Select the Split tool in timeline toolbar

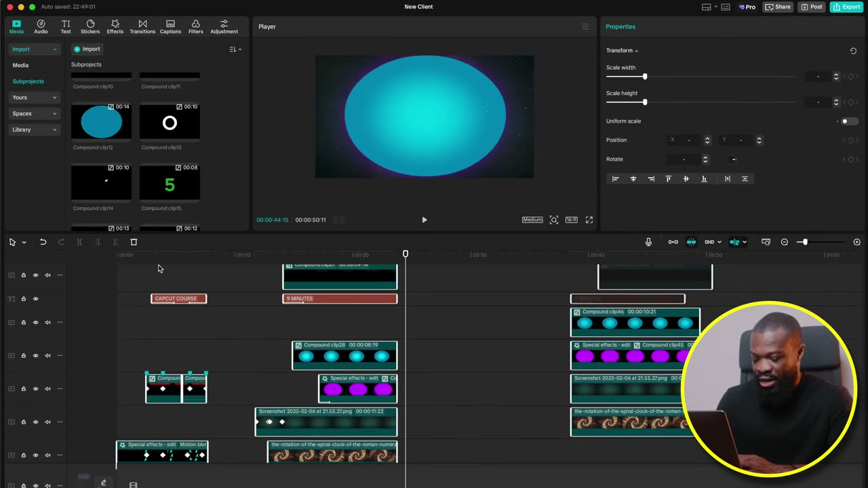(x=79, y=242)
